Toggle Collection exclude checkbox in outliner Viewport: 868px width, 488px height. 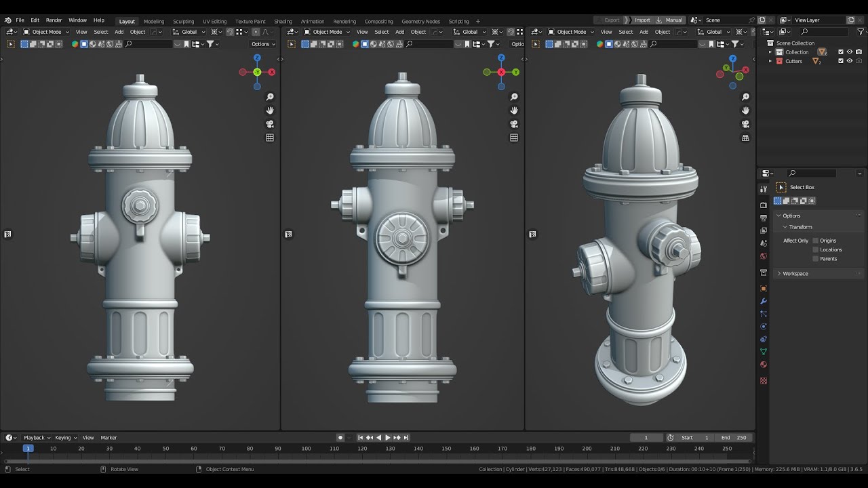click(841, 52)
